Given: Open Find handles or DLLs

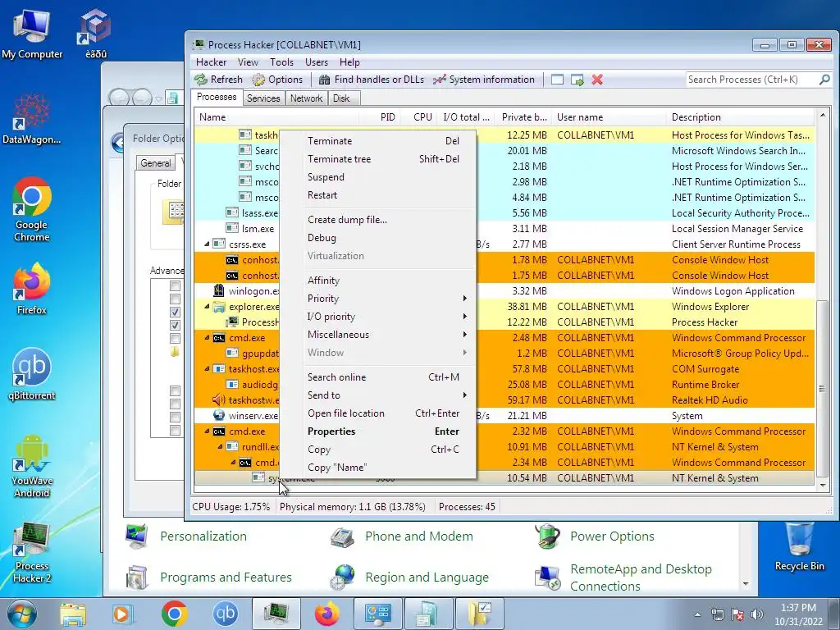Looking at the screenshot, I should 372,80.
